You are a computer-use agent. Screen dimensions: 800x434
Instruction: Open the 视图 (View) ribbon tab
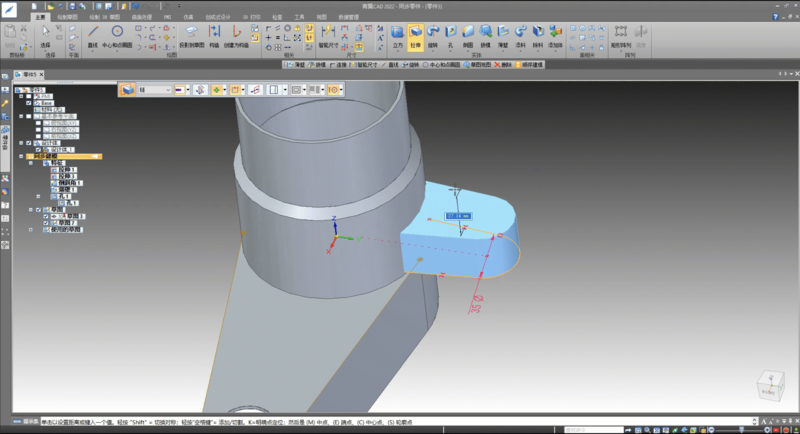click(x=321, y=17)
